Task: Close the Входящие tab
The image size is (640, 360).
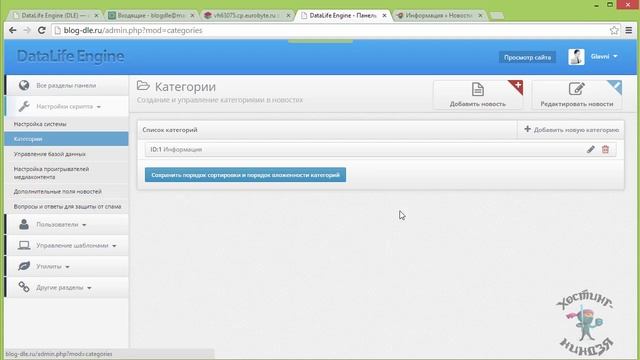Action: pos(192,16)
